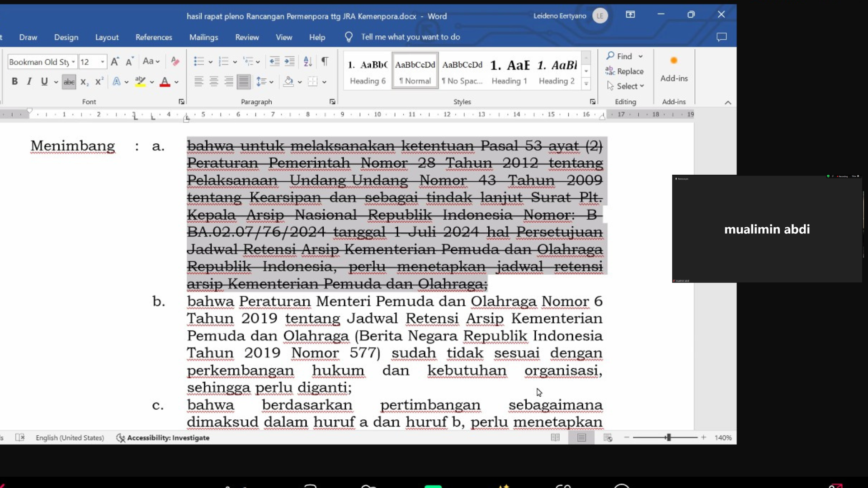Create bulleted list
This screenshot has width=868, height=488.
click(x=198, y=61)
